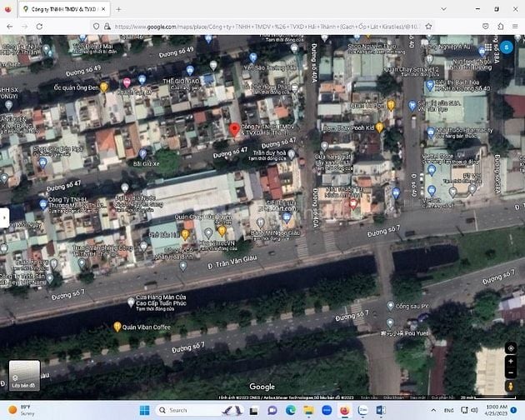Show hidden system tray icons
This screenshot has height=420, width=525.
pos(433,410)
